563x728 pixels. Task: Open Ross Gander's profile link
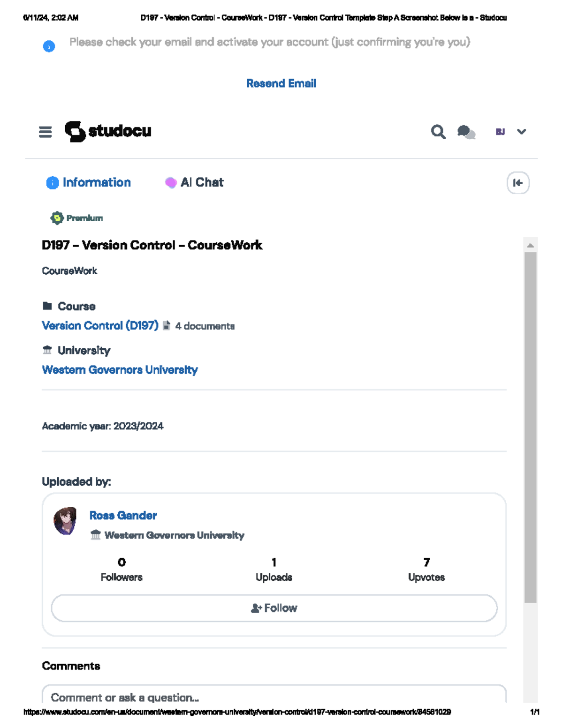[x=123, y=515]
